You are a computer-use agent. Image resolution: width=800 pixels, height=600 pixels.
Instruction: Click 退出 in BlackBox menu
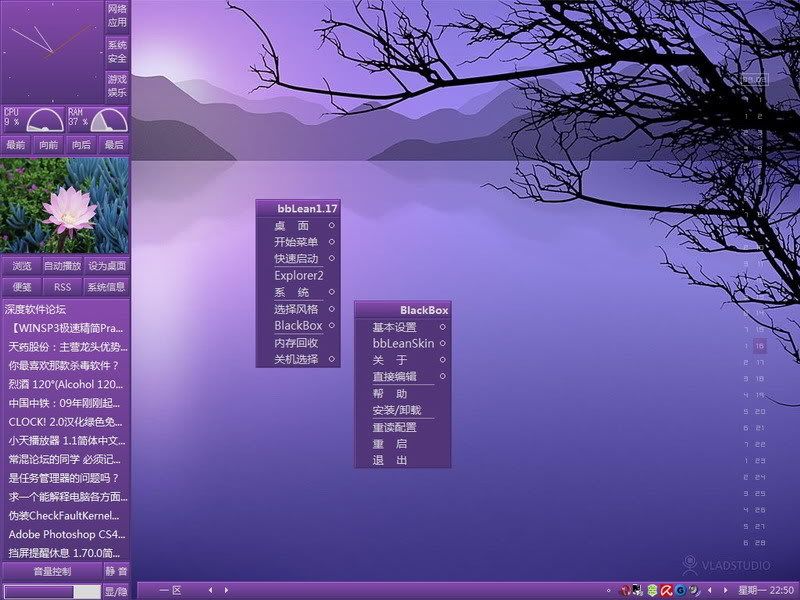coord(403,460)
